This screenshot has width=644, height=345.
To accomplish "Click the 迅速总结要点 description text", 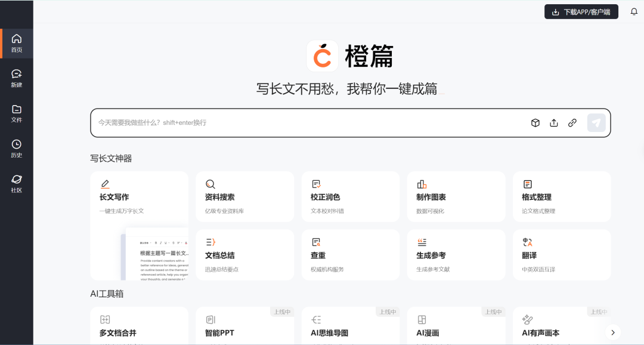I will click(222, 269).
